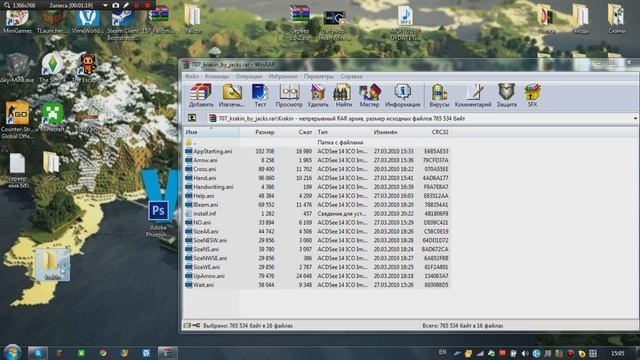The height and width of the screenshot is (360, 640).
Task: Click the Вирусы (Virus scan) icon
Action: tap(439, 95)
